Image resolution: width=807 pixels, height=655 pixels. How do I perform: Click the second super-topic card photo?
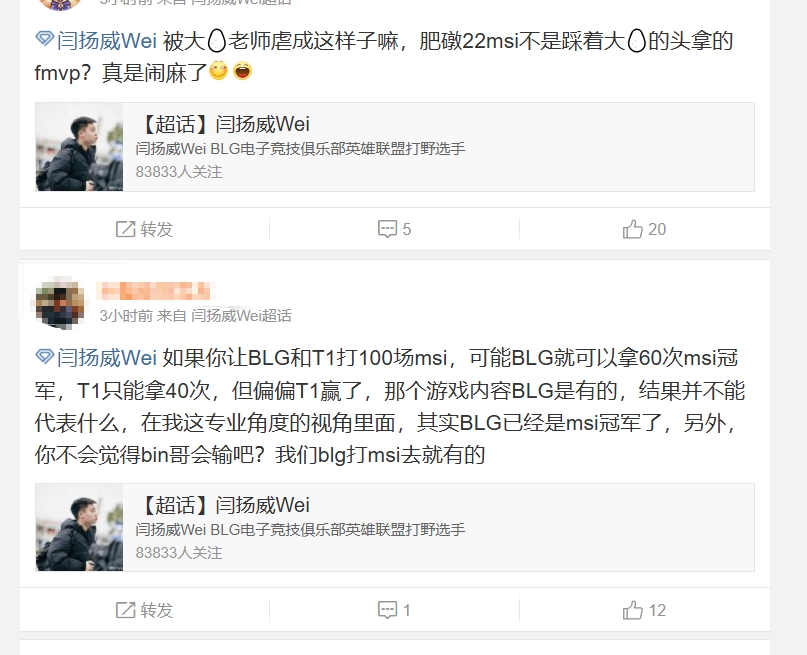79,527
